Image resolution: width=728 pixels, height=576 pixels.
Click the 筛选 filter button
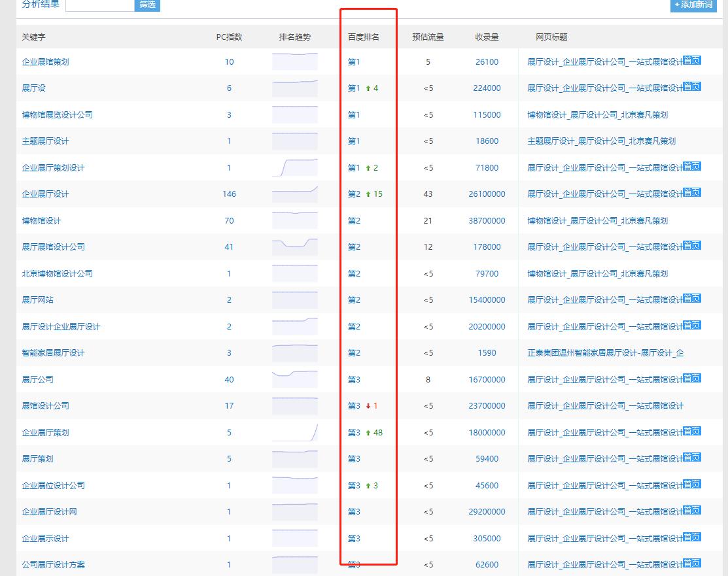tap(147, 5)
